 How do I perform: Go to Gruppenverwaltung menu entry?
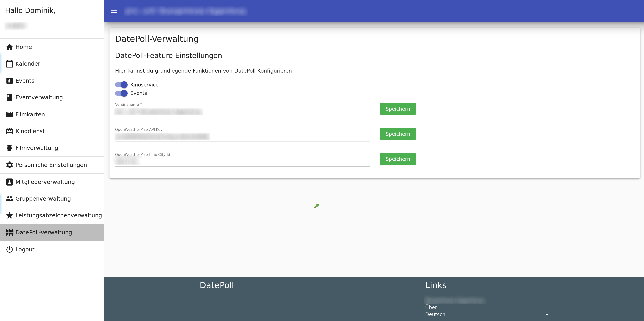[43, 199]
